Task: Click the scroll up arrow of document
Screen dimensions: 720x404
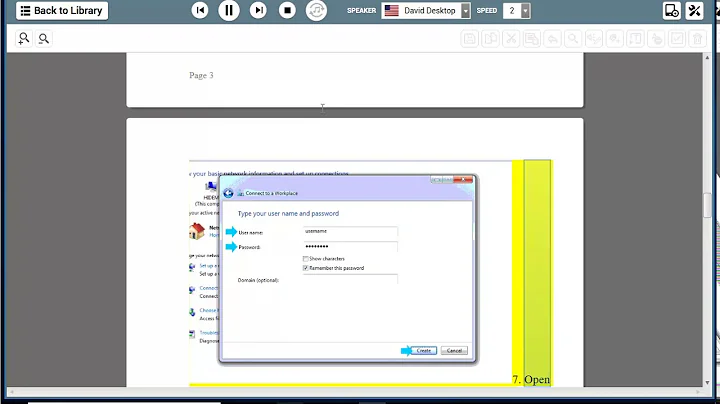Action: coord(707,57)
